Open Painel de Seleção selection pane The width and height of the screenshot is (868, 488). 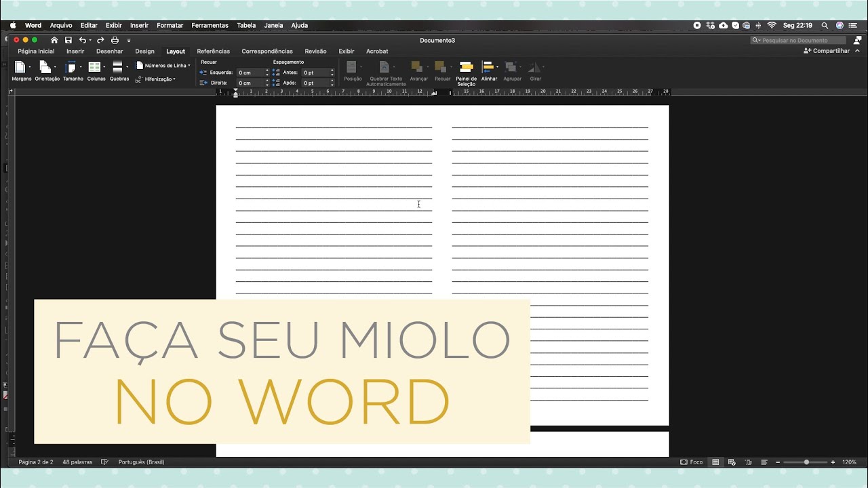pos(466,73)
